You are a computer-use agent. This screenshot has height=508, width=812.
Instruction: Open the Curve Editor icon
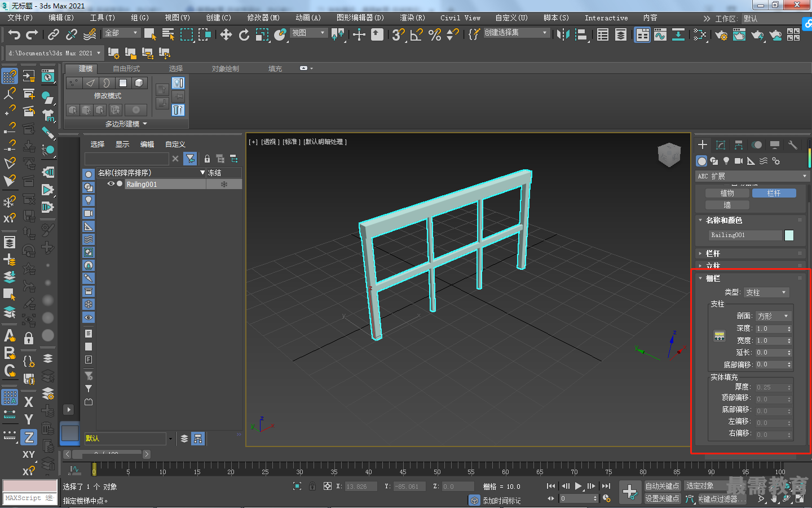[x=660, y=35]
